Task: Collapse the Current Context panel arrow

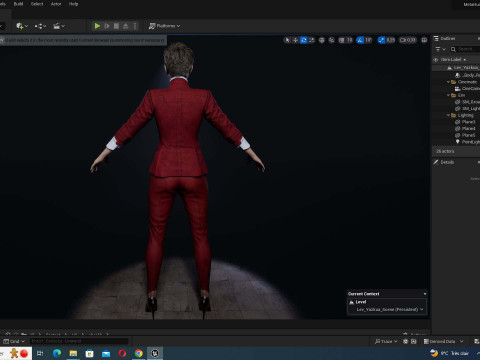Action: pos(425,294)
